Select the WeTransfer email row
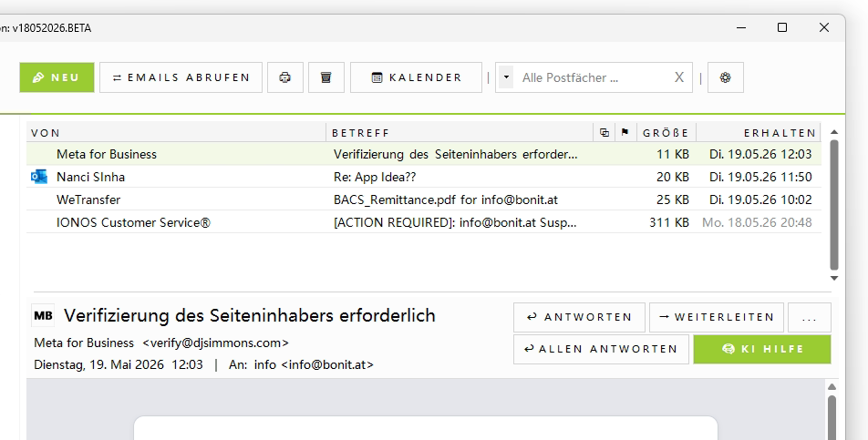Viewport: 868px width, 440px height. point(424,200)
